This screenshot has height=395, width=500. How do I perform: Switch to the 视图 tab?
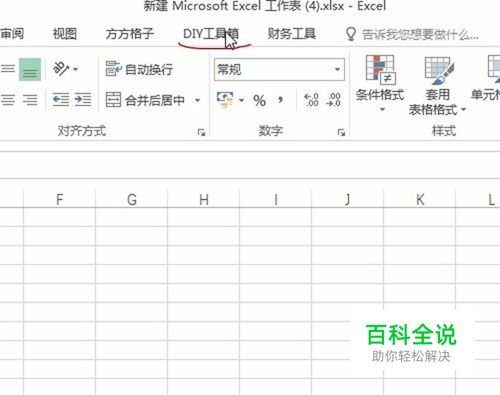65,34
